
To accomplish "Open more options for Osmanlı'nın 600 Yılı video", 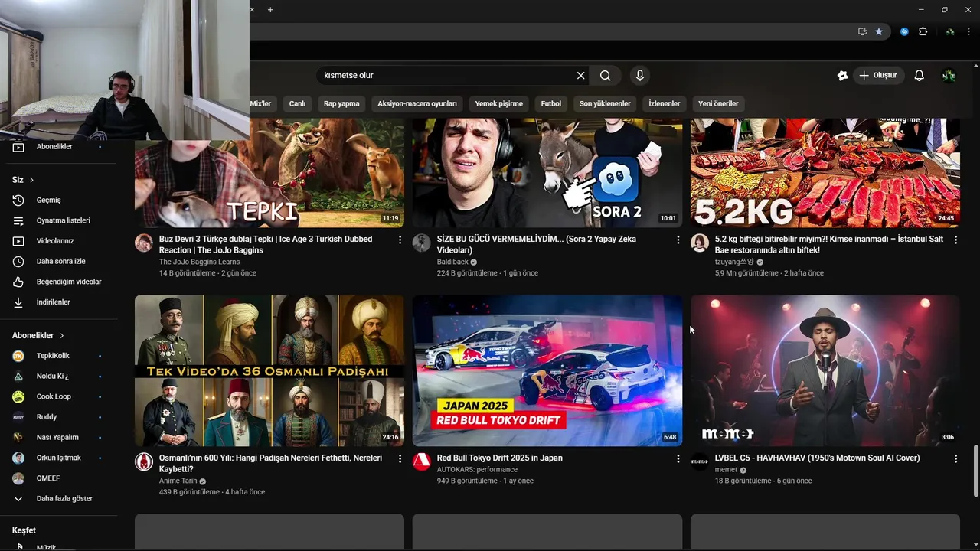I will (400, 458).
